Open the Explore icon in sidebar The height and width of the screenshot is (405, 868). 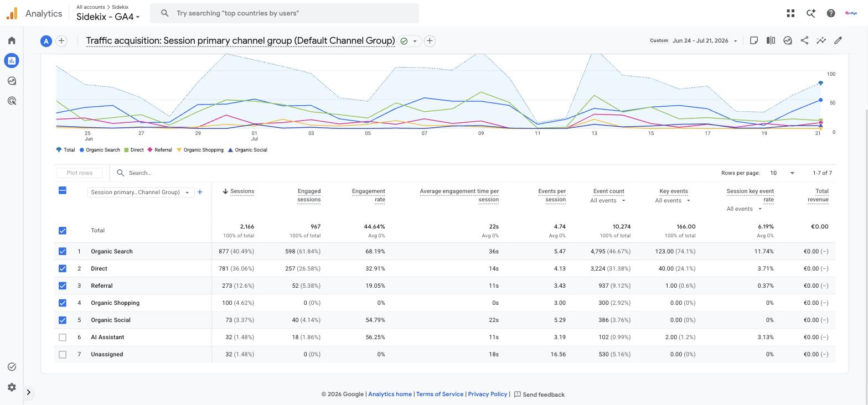pos(12,81)
